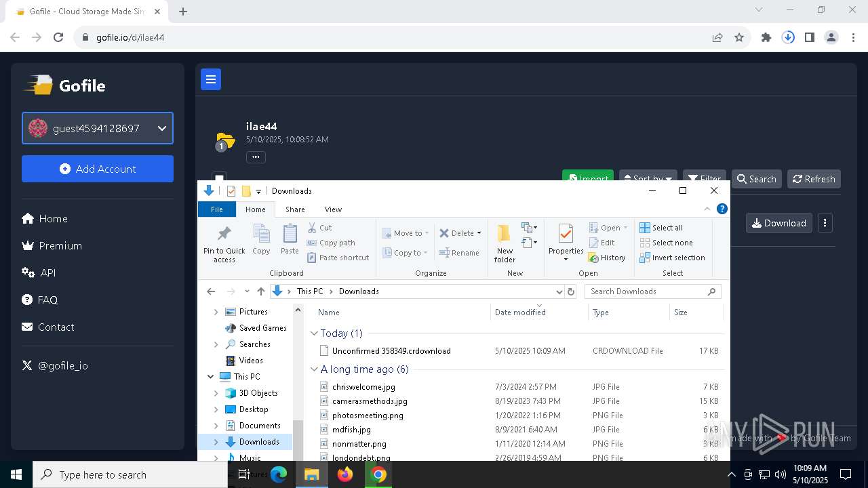Bookmark this tab with the star icon
The image size is (868, 488).
(x=739, y=37)
